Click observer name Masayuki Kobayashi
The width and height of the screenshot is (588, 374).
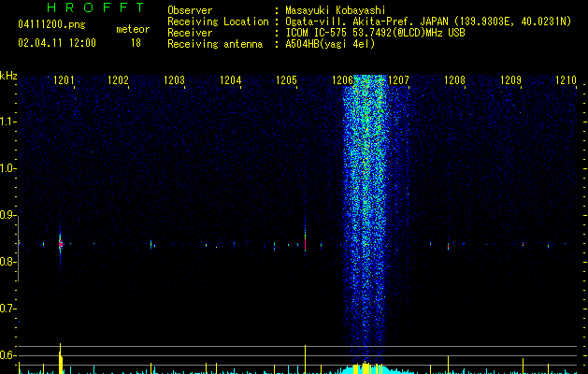336,10
